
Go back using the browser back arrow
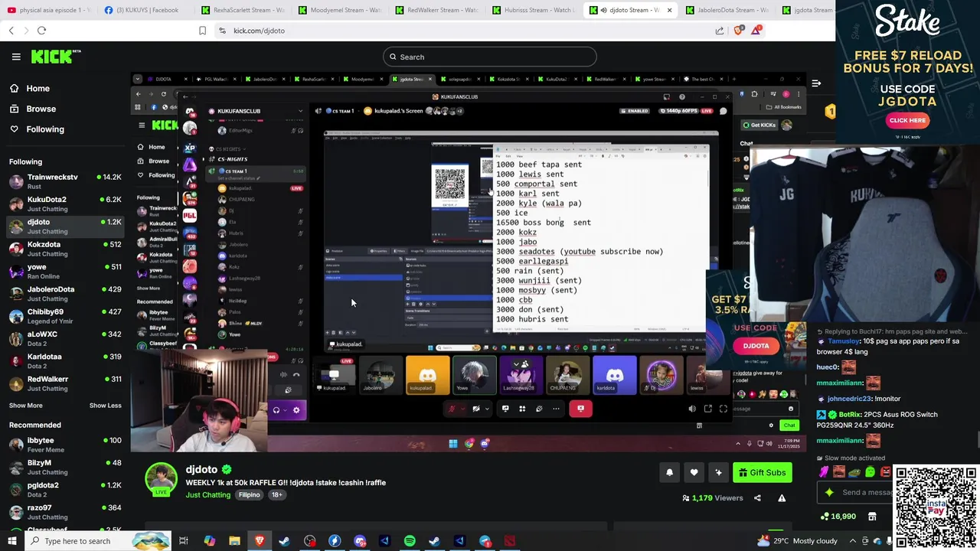click(x=11, y=31)
